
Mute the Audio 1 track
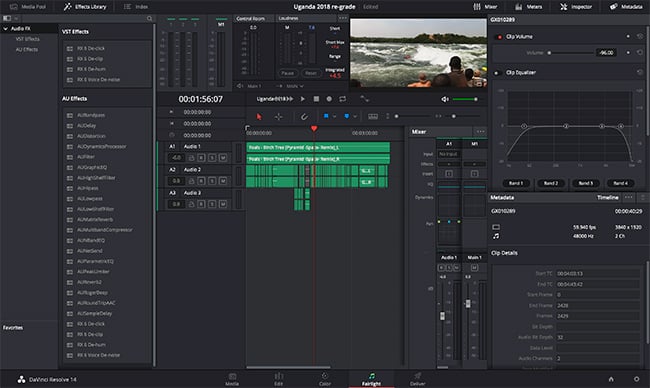click(223, 158)
